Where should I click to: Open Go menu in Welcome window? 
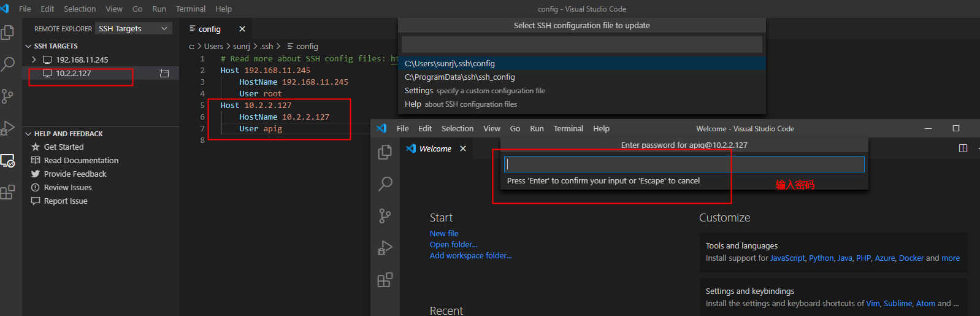[515, 128]
